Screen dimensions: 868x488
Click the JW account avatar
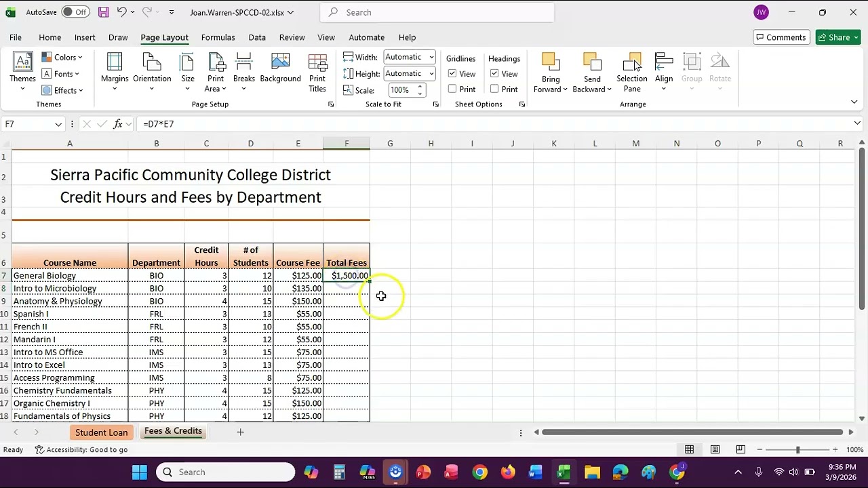[x=761, y=12]
